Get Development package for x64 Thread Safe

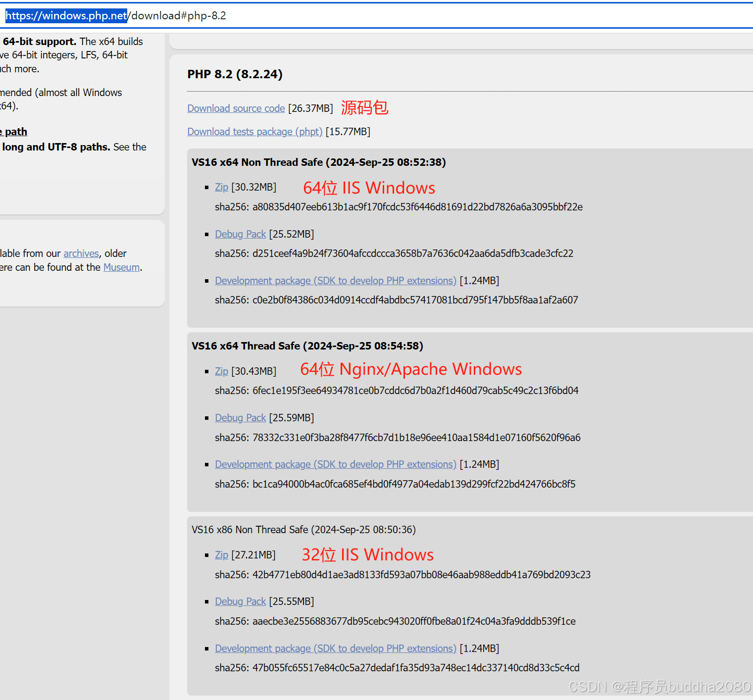(x=335, y=464)
